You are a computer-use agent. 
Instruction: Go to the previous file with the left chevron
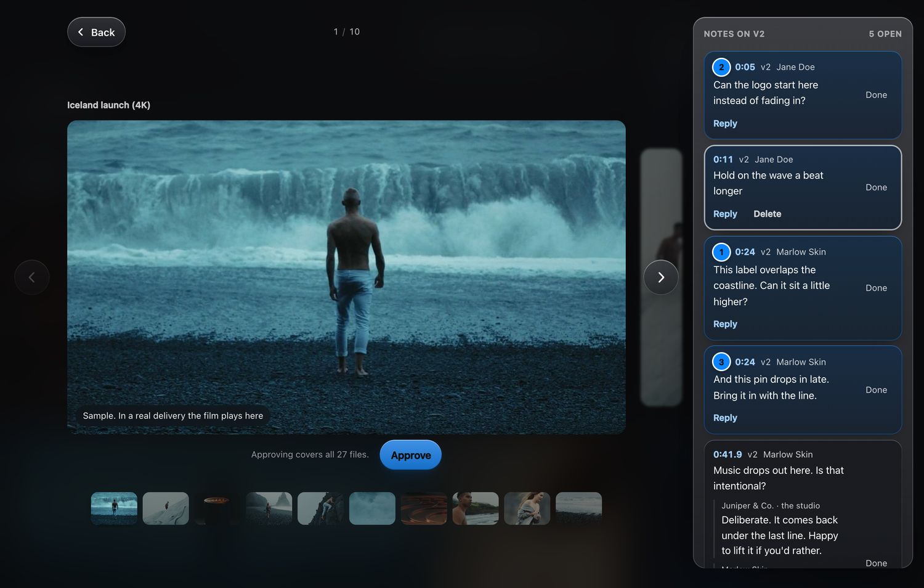tap(32, 277)
